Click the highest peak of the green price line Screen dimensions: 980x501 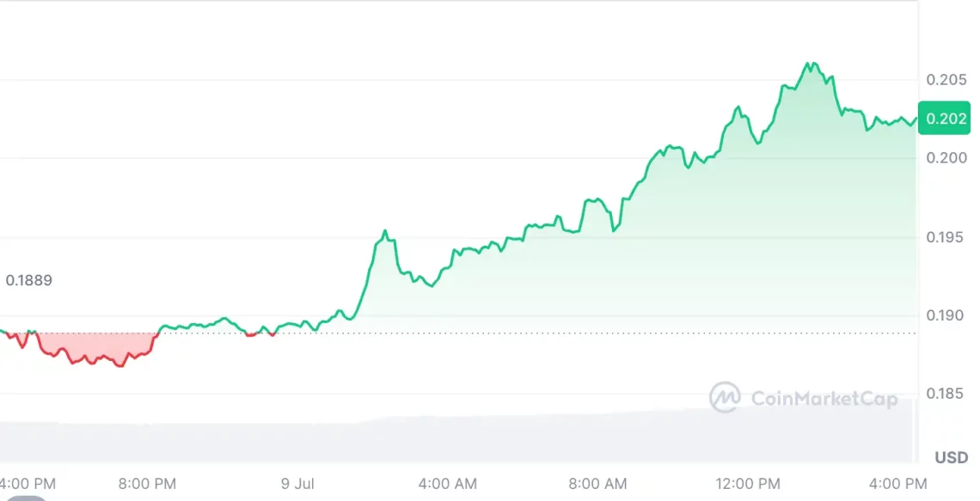pos(809,64)
